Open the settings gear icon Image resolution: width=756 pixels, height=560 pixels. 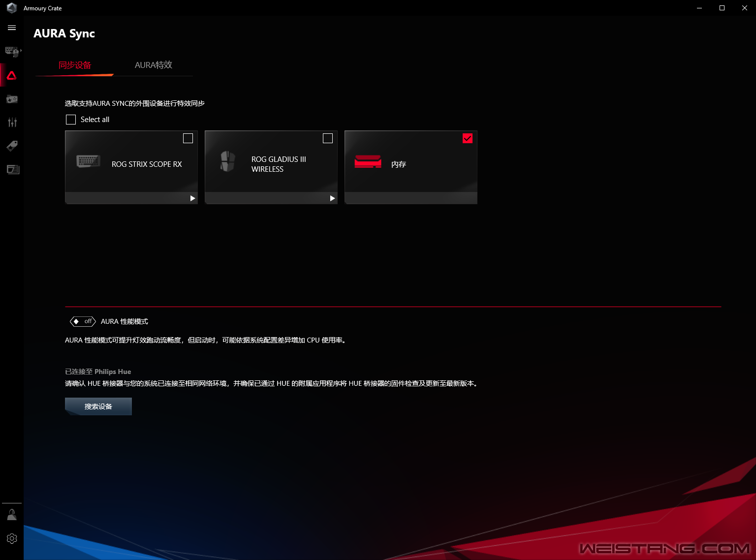click(x=12, y=538)
